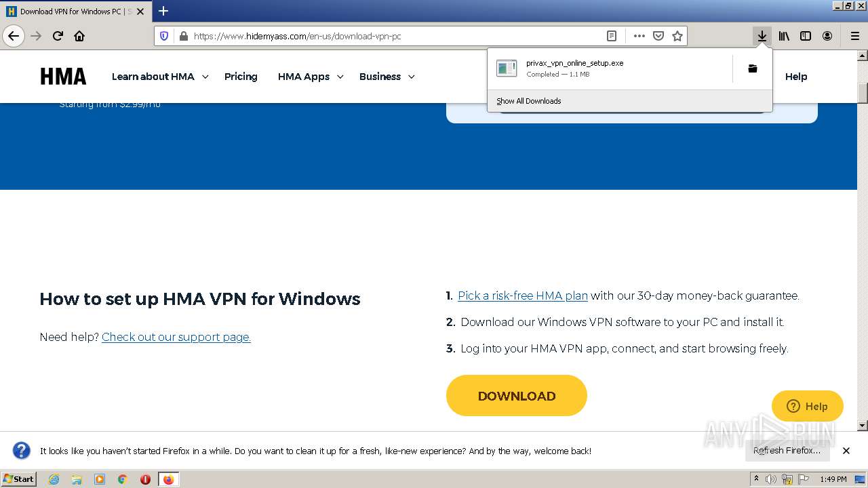
Task: Save page to Pocket
Action: tap(658, 36)
